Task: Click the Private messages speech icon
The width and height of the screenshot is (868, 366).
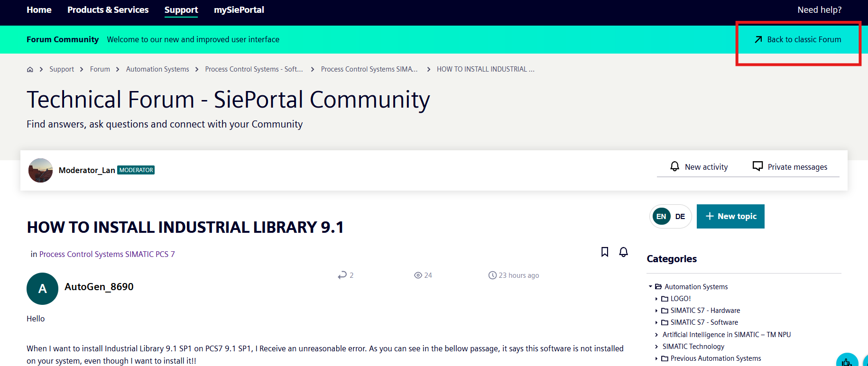Action: [758, 166]
